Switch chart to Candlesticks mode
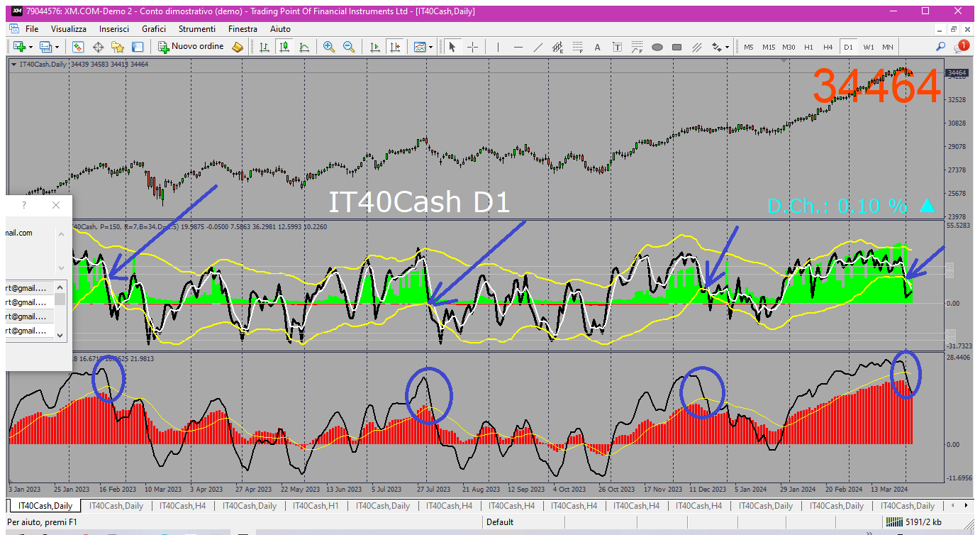The width and height of the screenshot is (980, 535). point(284,47)
